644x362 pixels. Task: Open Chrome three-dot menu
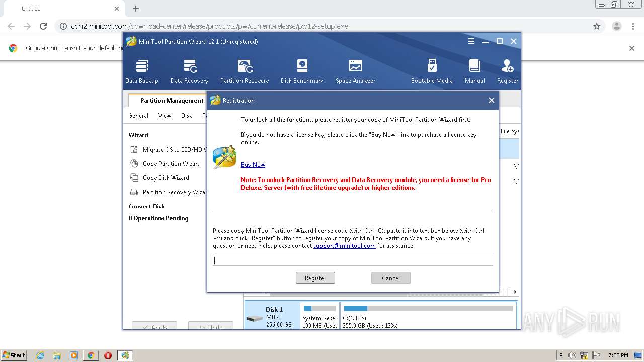[x=633, y=26]
